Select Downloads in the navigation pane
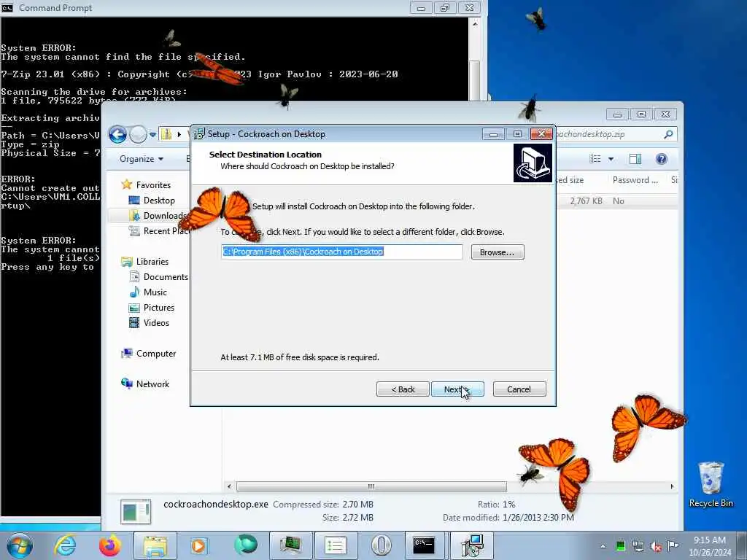The width and height of the screenshot is (747, 560). pos(164,216)
